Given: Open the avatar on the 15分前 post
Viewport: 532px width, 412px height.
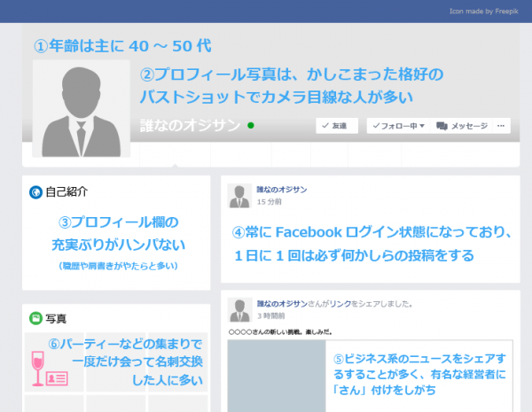Looking at the screenshot, I should (239, 196).
